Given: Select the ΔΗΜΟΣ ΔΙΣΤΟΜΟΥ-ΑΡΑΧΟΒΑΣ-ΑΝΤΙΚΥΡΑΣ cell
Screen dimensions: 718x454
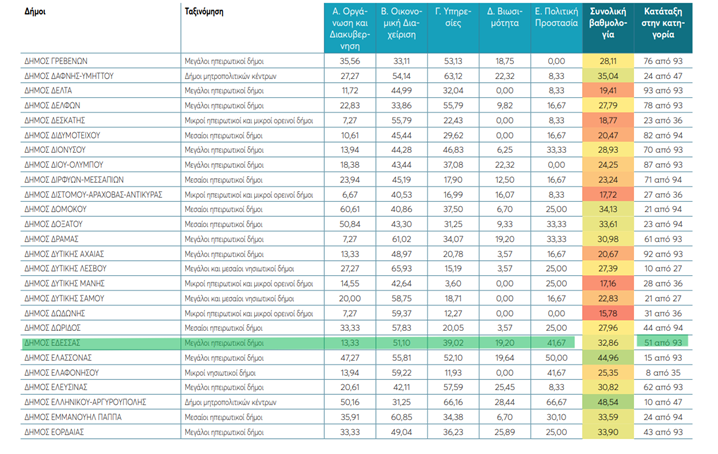Looking at the screenshot, I should [x=92, y=193].
